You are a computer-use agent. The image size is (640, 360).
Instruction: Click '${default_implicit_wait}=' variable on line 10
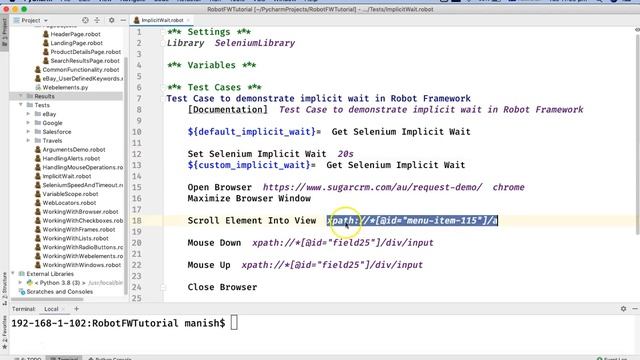click(x=254, y=132)
